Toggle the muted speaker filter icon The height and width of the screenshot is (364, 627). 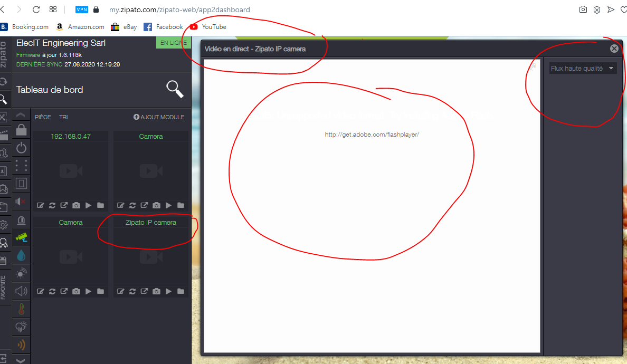click(21, 202)
